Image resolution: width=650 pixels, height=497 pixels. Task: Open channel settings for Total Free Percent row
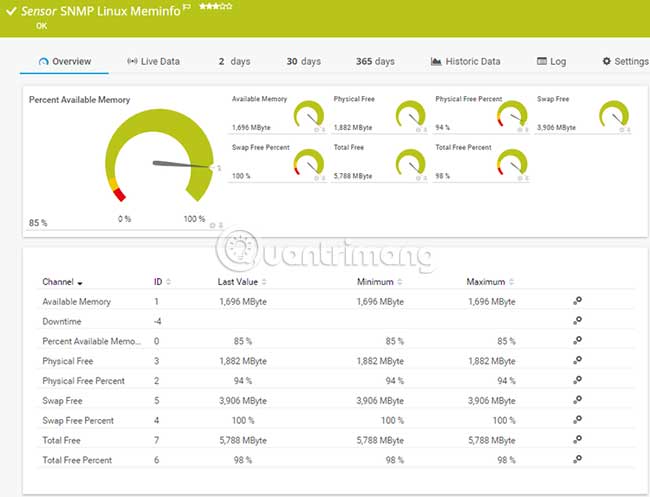click(577, 459)
